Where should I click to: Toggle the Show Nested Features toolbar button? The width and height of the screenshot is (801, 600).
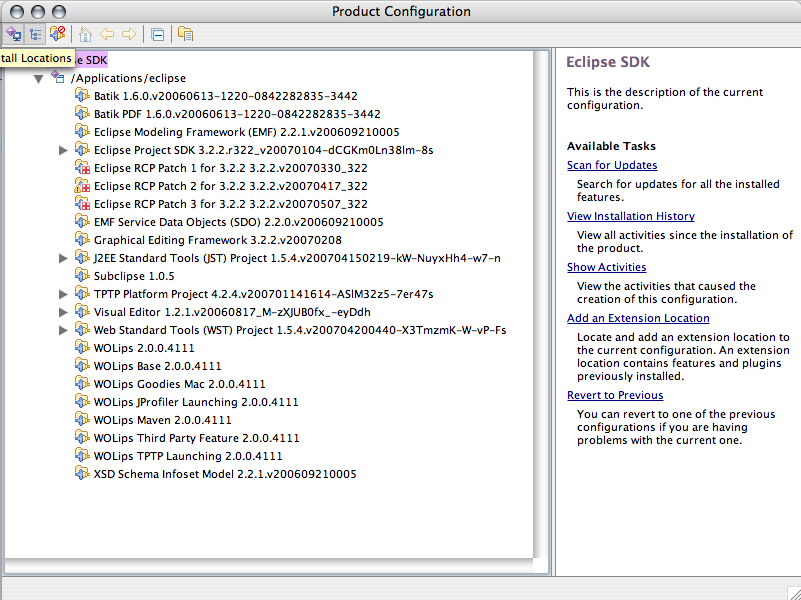click(x=36, y=33)
